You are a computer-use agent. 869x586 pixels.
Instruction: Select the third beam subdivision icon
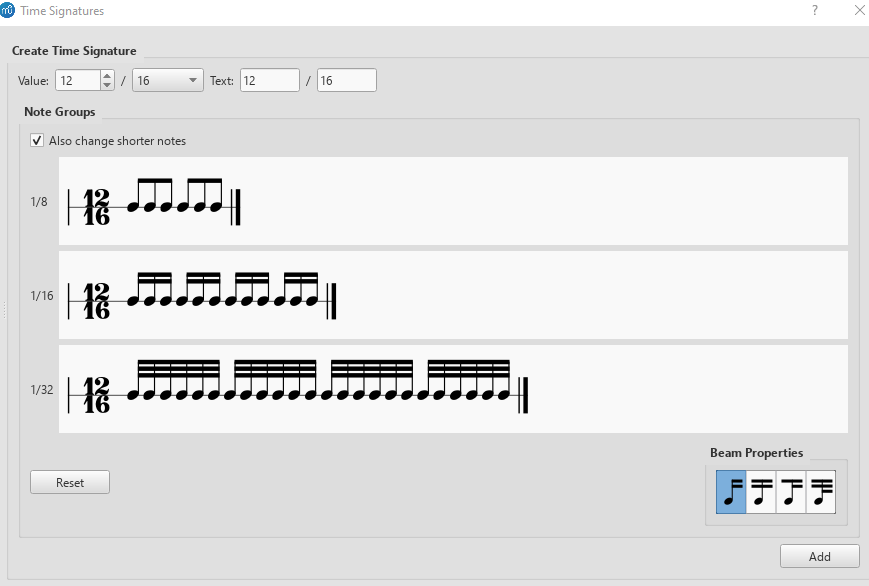coord(791,491)
